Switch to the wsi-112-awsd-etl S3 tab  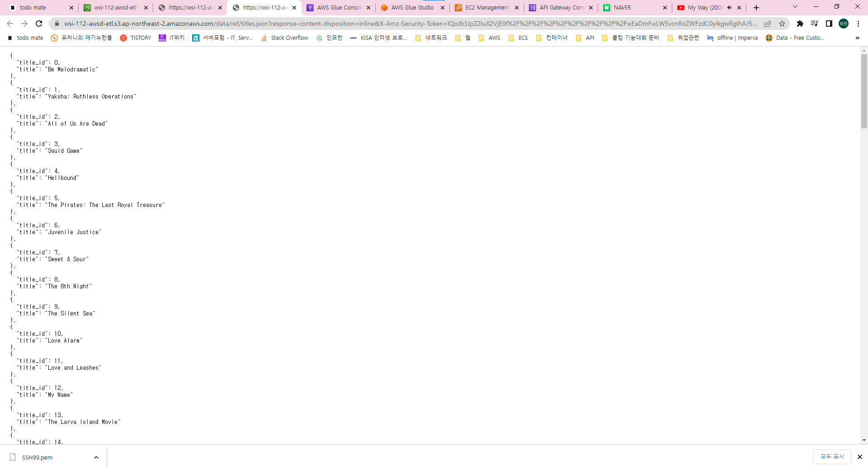(x=115, y=8)
